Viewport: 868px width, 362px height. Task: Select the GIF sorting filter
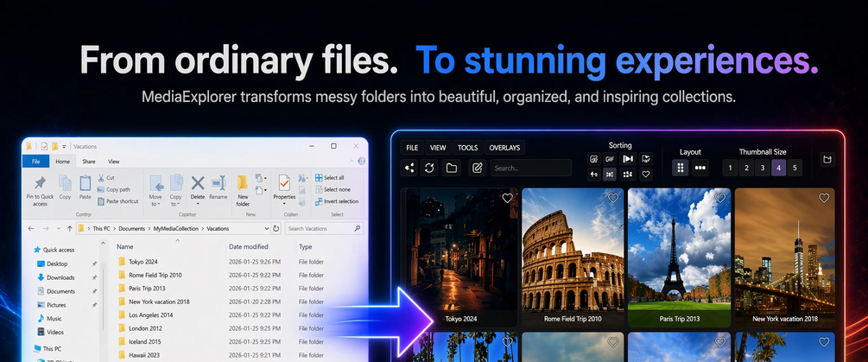pyautogui.click(x=610, y=159)
